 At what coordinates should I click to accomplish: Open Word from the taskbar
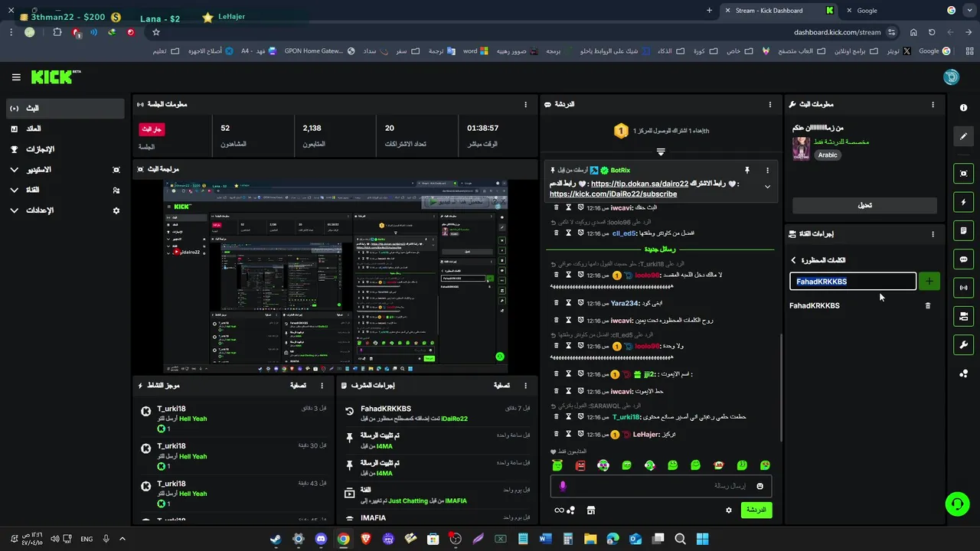[x=545, y=539]
